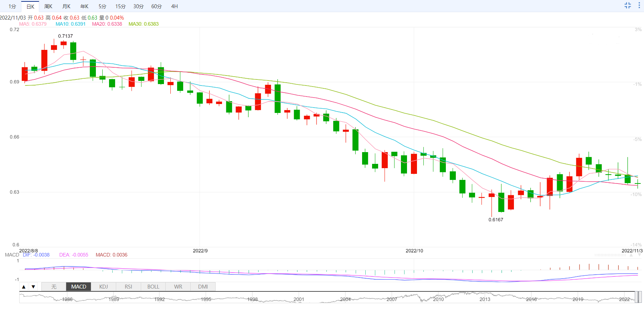Click the faint gray up triangle under 2022/11/3
The image size is (644, 311).
click(x=631, y=255)
